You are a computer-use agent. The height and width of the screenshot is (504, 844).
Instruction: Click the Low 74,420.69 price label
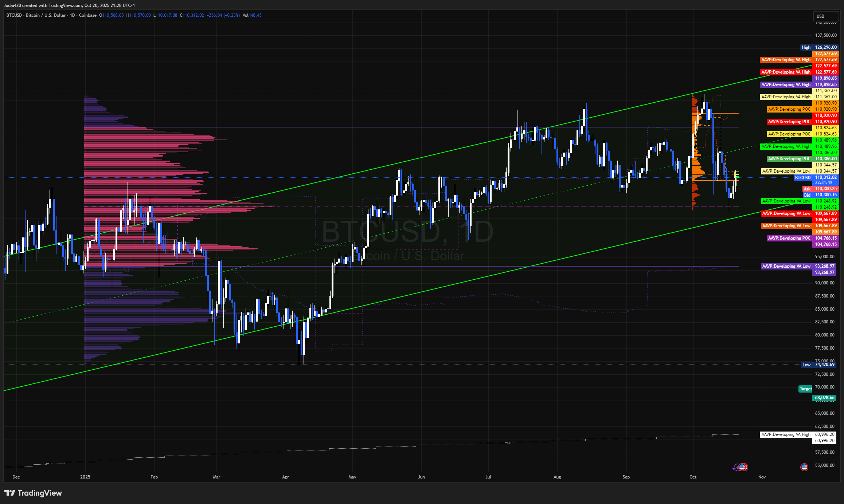click(x=824, y=365)
